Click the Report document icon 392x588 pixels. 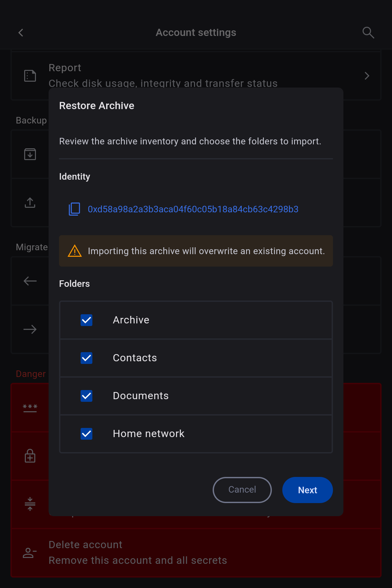click(x=30, y=76)
